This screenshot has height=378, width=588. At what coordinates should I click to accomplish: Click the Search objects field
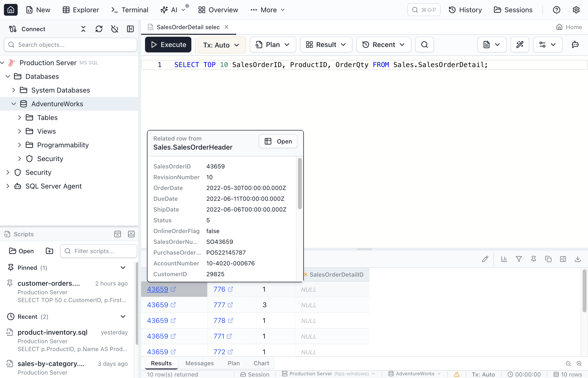[x=71, y=45]
